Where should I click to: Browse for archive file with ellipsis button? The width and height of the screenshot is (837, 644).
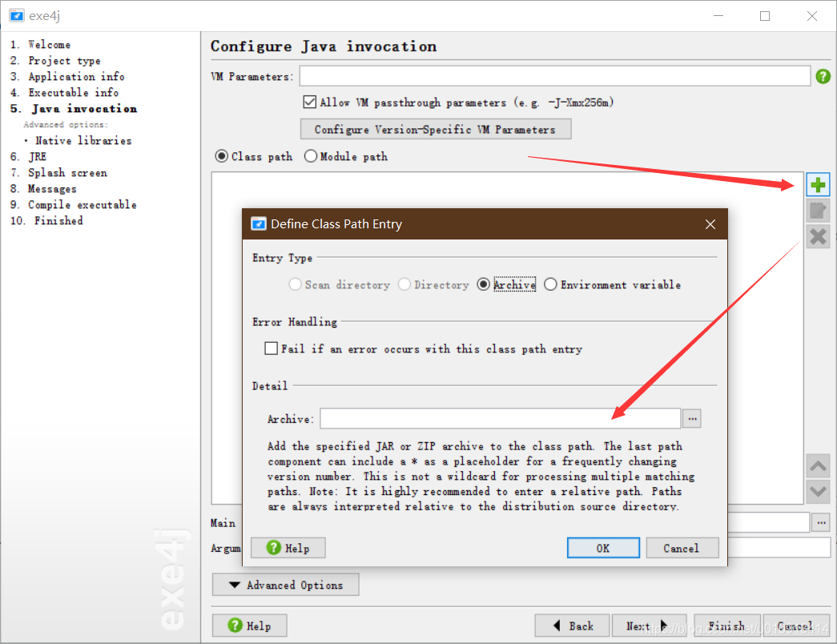pos(692,419)
